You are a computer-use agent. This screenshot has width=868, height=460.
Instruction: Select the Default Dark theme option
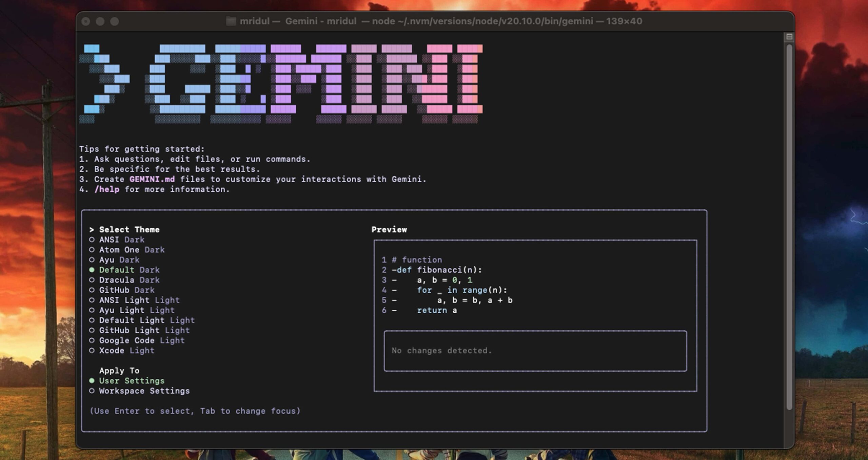124,270
